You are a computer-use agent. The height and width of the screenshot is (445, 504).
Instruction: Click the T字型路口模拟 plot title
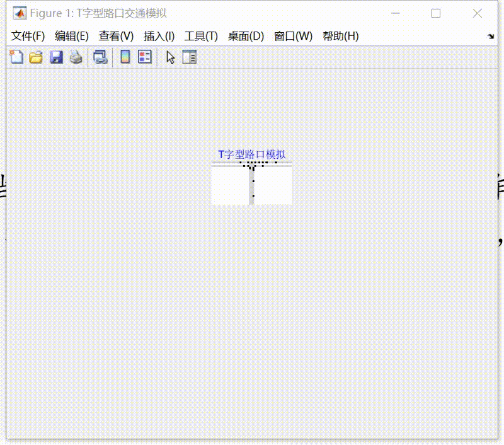click(252, 154)
